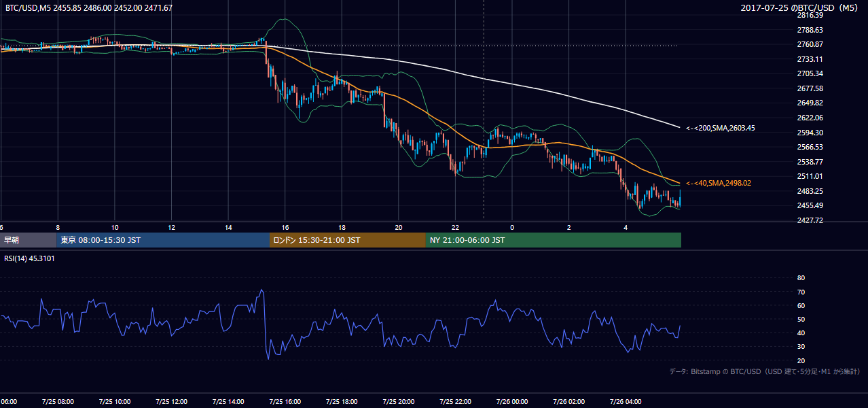Click price axis value 2649.82
The width and height of the screenshot is (868, 408).
pyautogui.click(x=810, y=103)
